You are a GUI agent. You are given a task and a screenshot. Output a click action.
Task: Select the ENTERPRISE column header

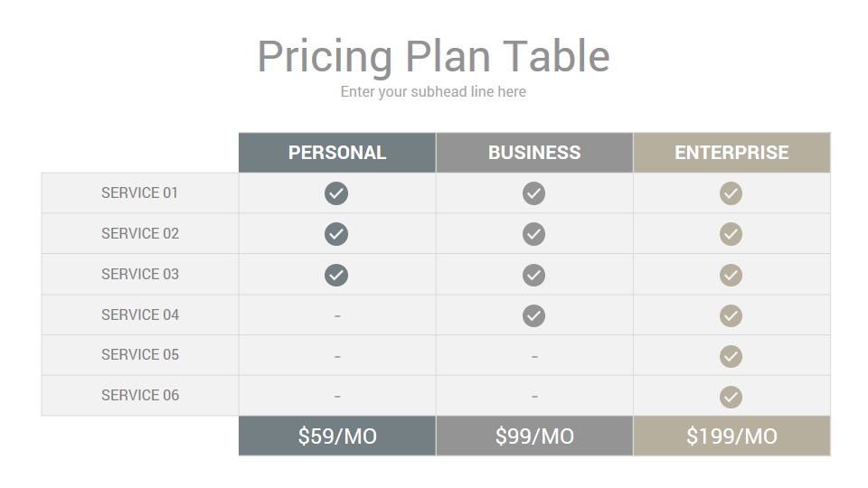[731, 153]
